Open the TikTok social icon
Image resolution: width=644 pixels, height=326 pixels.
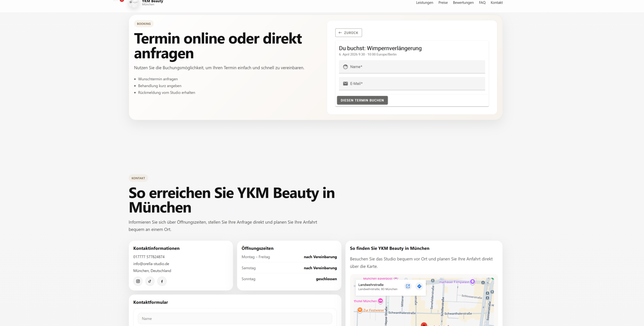click(x=150, y=281)
